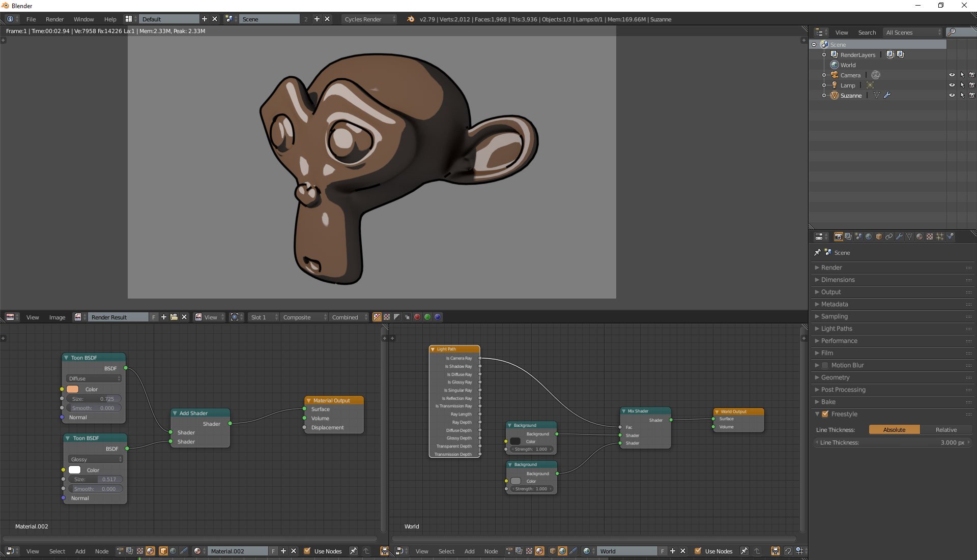Select Object shader type in left node editor
The height and width of the screenshot is (560, 977).
[163, 551]
